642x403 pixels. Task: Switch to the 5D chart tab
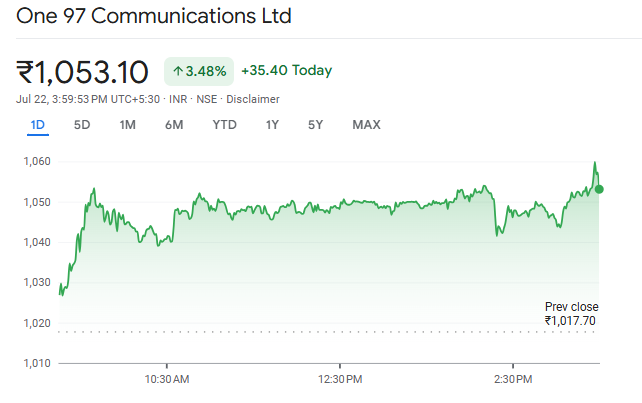82,125
